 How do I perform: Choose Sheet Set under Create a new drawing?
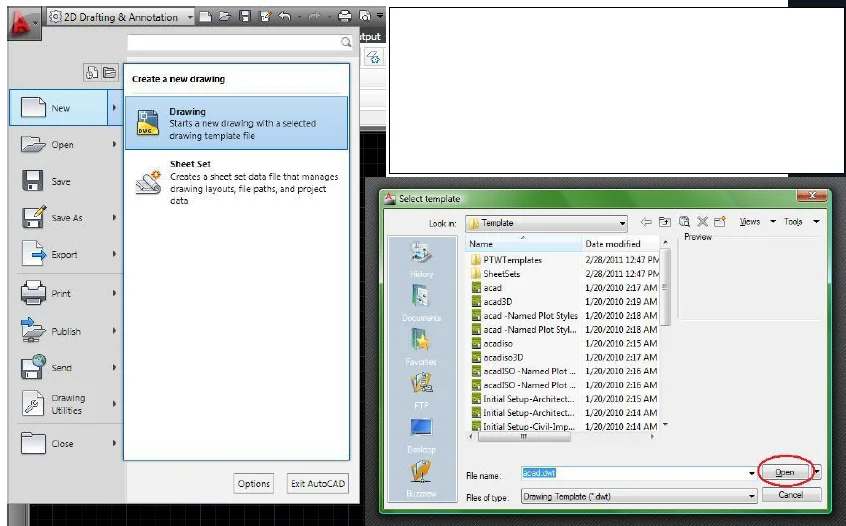pos(236,182)
